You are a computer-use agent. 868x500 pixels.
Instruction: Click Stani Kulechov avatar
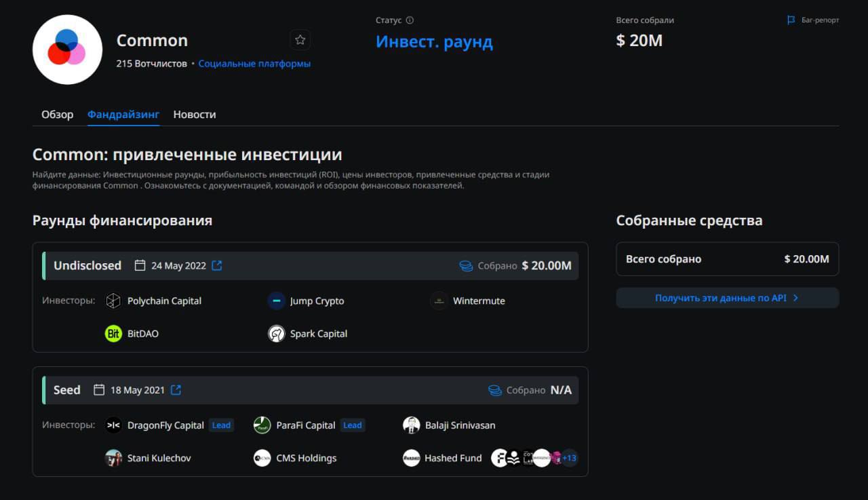point(113,458)
